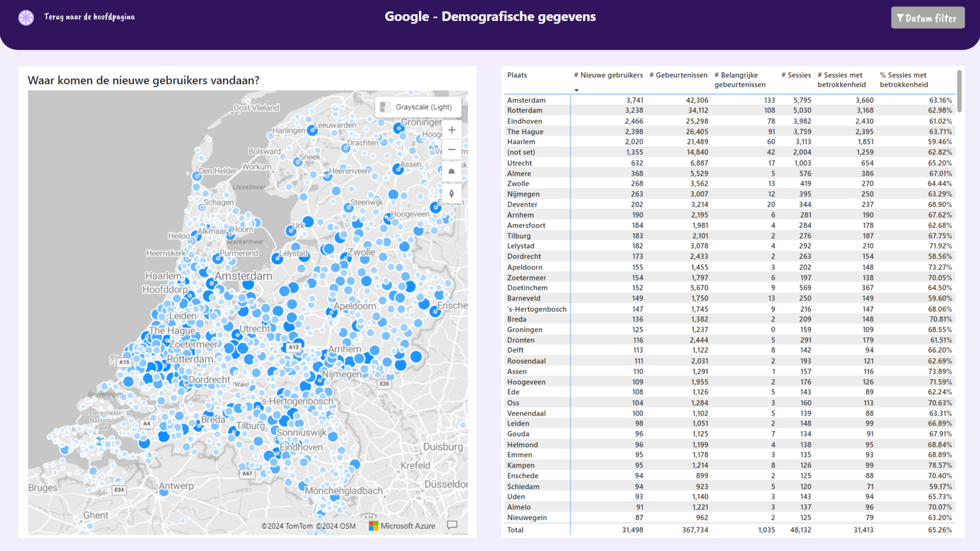980x551 pixels.
Task: Click the Eindhoven label on the map
Action: (301, 447)
